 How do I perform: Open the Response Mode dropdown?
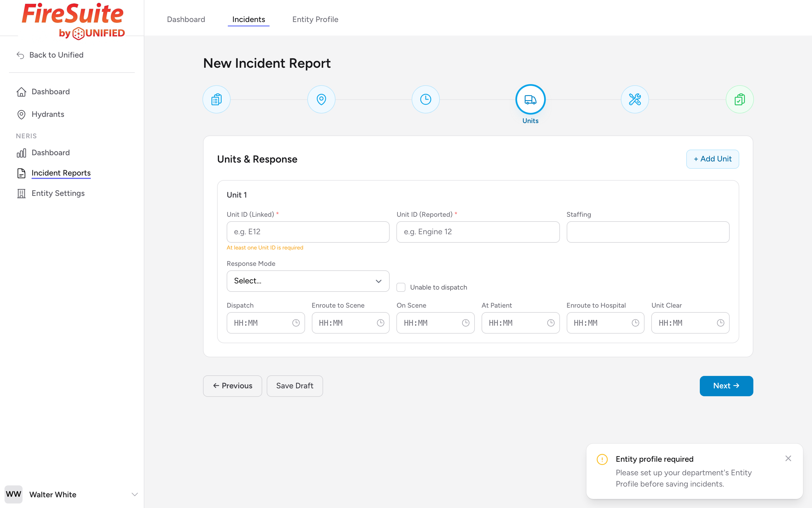point(308,281)
